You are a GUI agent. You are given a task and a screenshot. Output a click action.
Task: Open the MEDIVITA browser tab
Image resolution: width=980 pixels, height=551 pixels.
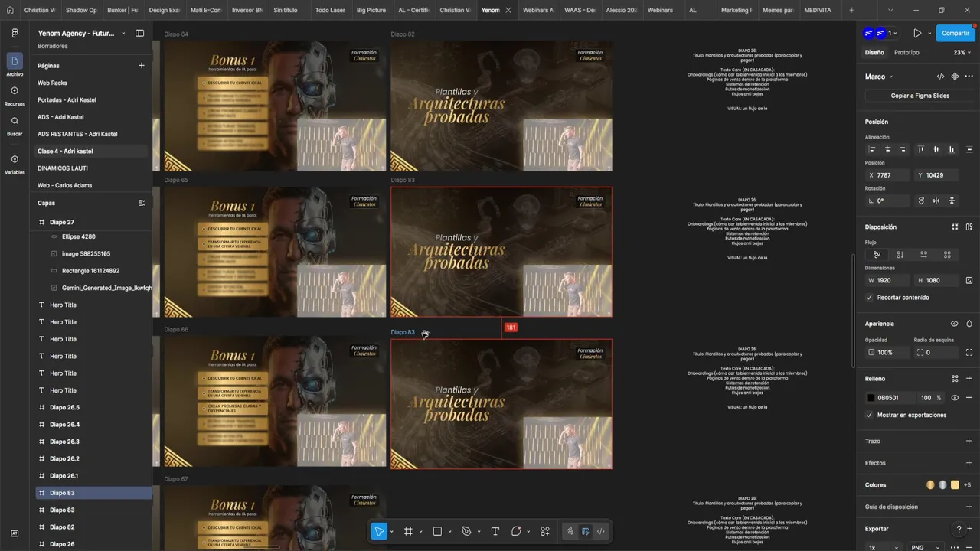(818, 10)
